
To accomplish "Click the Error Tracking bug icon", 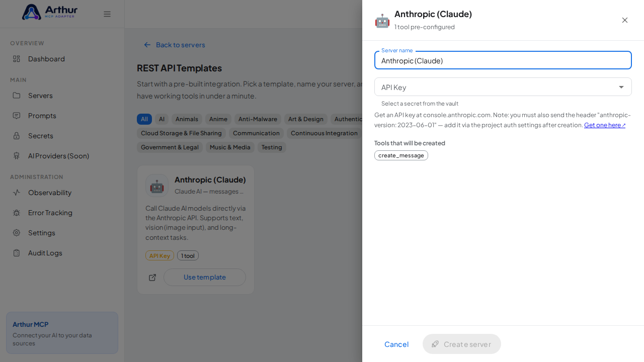I will [x=17, y=213].
